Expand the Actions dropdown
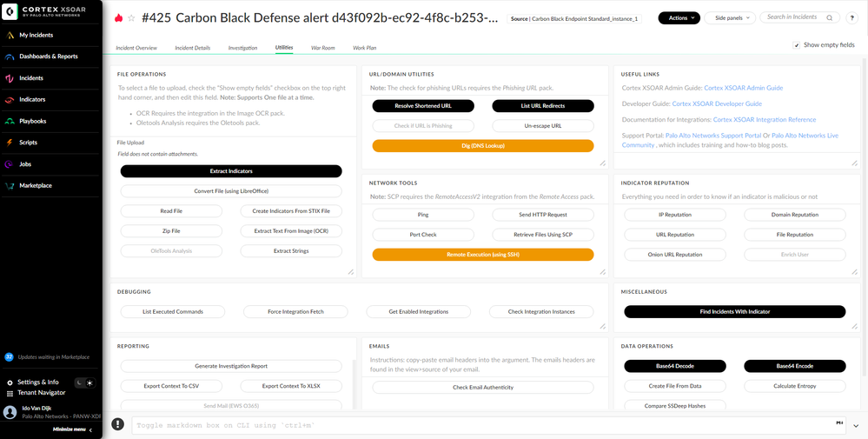 (x=679, y=18)
